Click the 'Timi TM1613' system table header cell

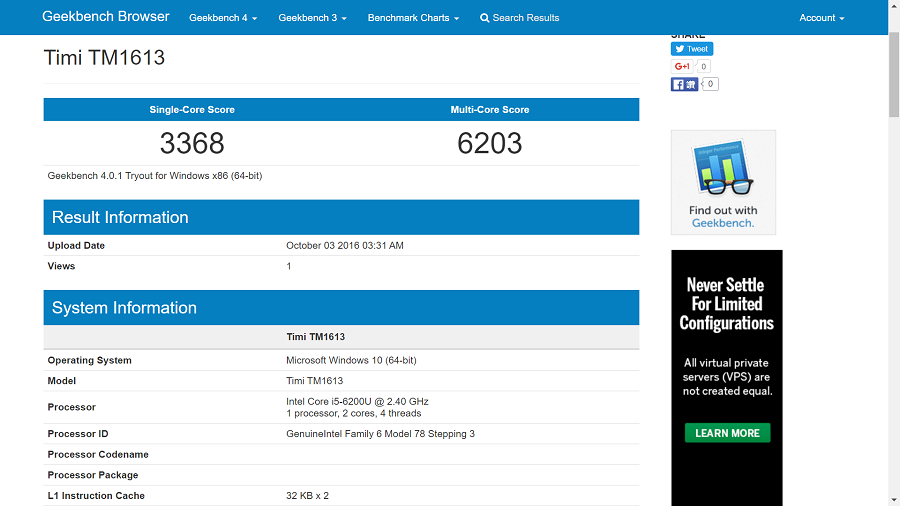[x=315, y=337]
